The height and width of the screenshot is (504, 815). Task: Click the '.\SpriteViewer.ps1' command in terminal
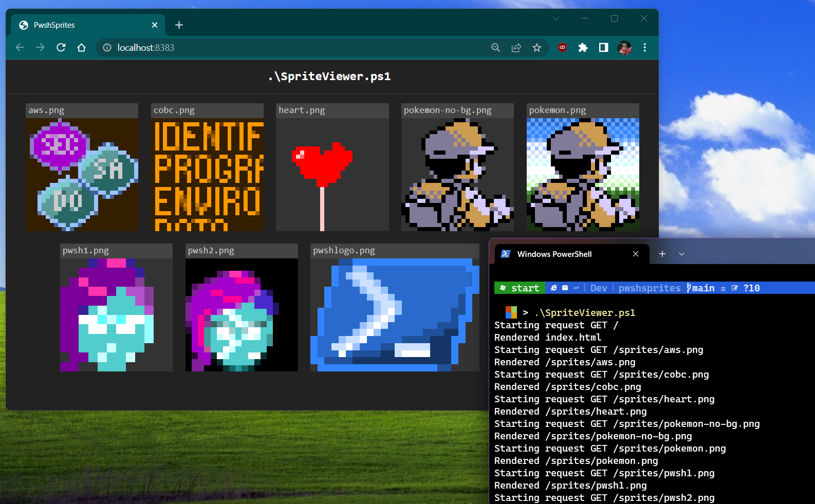[585, 313]
